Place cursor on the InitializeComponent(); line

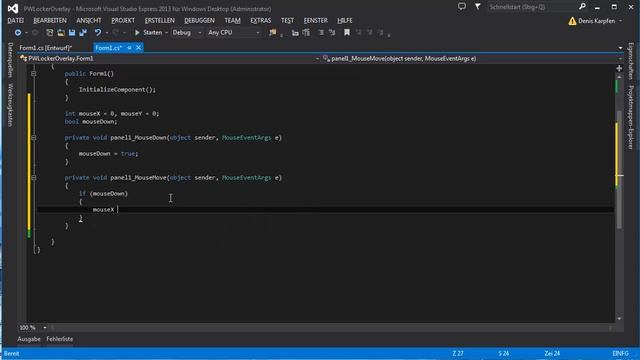point(117,89)
